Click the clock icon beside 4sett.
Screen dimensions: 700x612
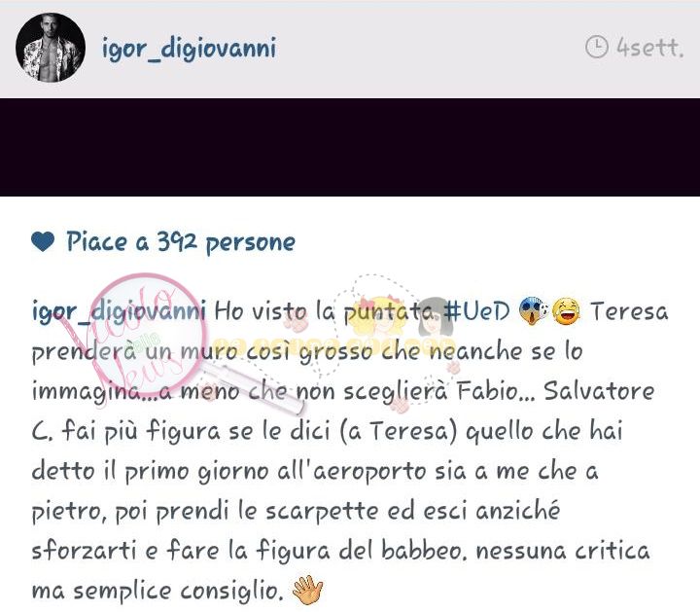click(596, 47)
